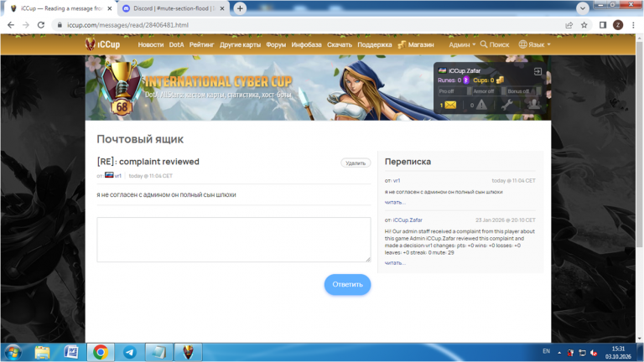Click the purple Runes icon
This screenshot has width=644, height=362.
pos(465,80)
